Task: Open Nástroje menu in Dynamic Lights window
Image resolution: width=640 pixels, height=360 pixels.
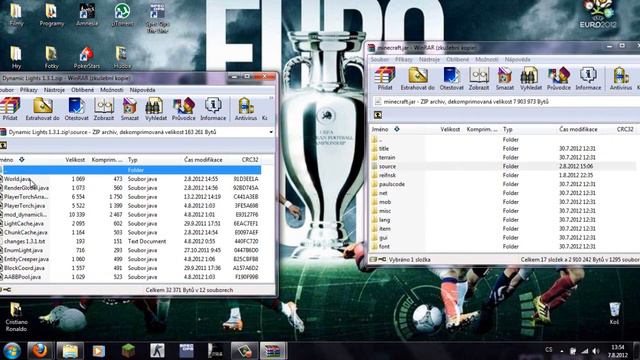Action: coord(54,90)
